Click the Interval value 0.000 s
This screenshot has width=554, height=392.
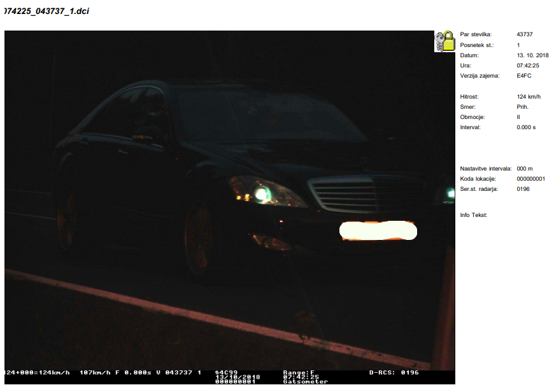(526, 127)
